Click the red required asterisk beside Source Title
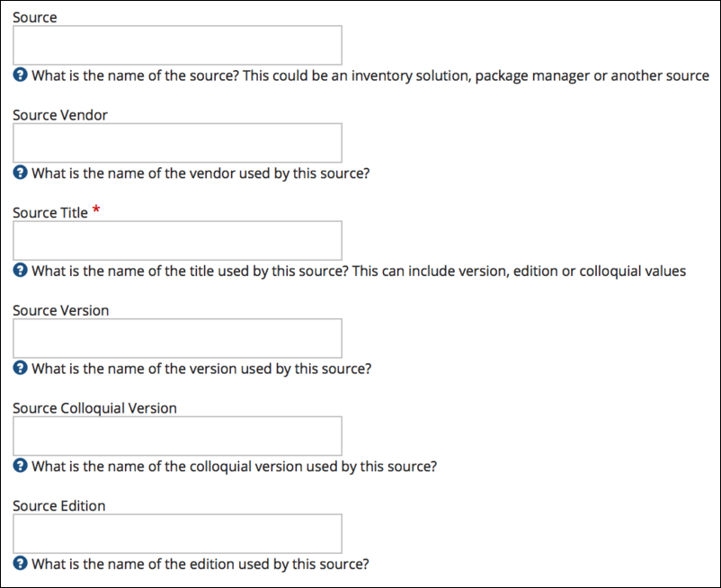This screenshot has height=588, width=721. point(97,211)
